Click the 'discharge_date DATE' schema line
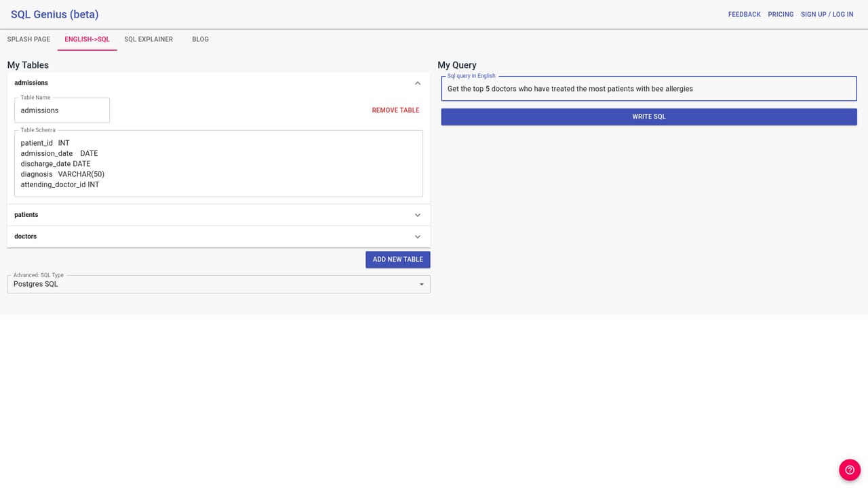The width and height of the screenshot is (868, 488). [56, 164]
